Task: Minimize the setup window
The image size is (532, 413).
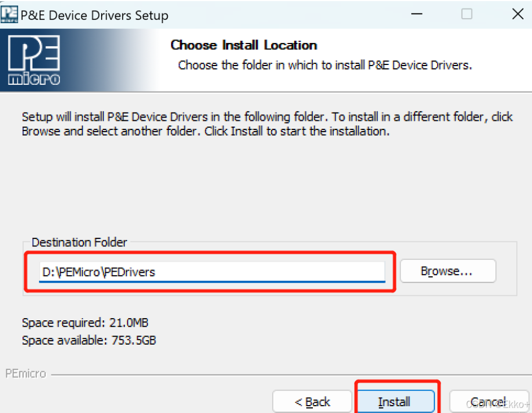Action: pos(417,14)
